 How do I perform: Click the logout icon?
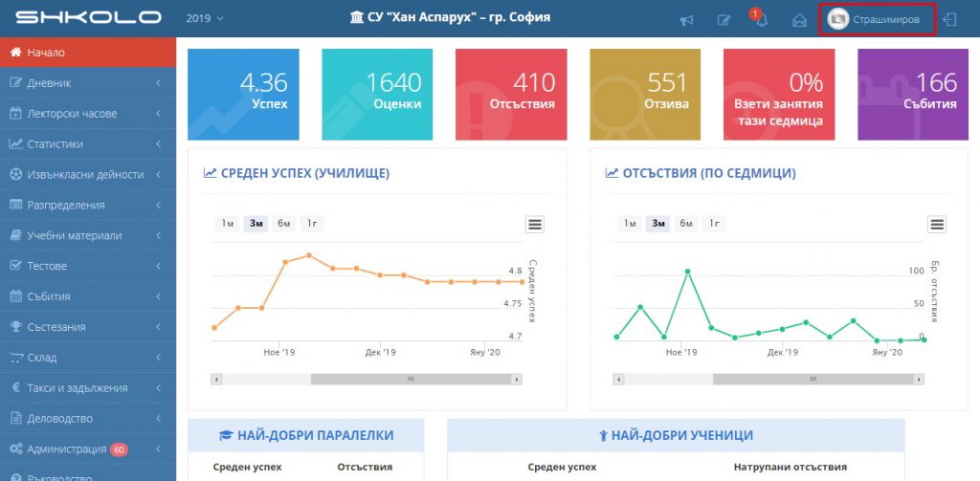pyautogui.click(x=950, y=19)
